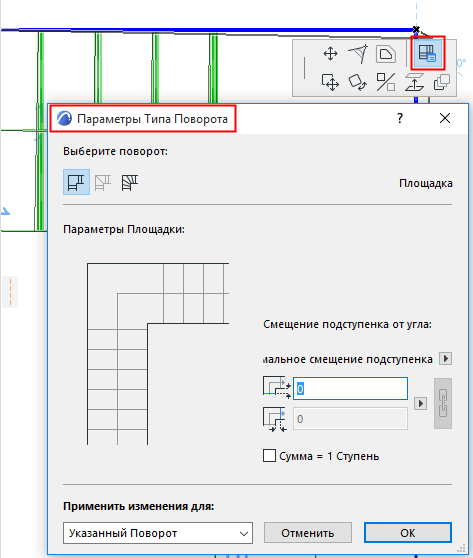Open the arrow menu beside offset fields
This screenshot has height=558, width=473.
click(420, 404)
